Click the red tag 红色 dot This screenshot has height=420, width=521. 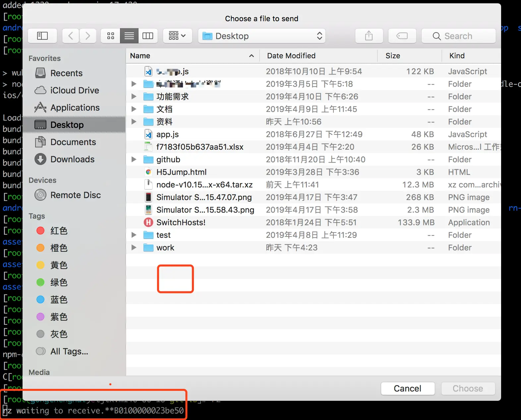40,231
